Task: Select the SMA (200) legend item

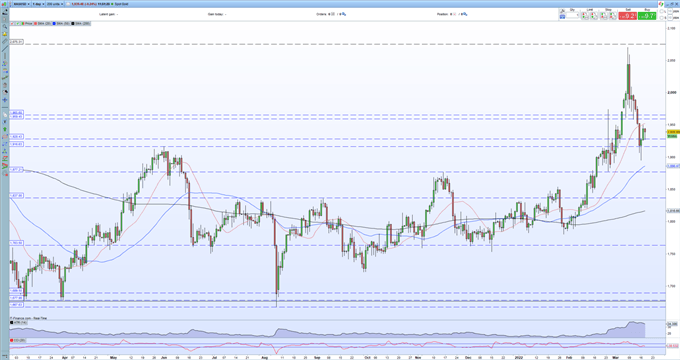Action: [80, 23]
